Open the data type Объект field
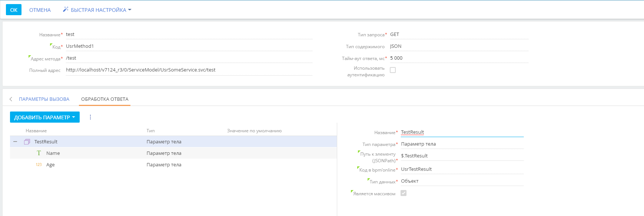Viewport: 644px width, 216px height. pos(462,181)
